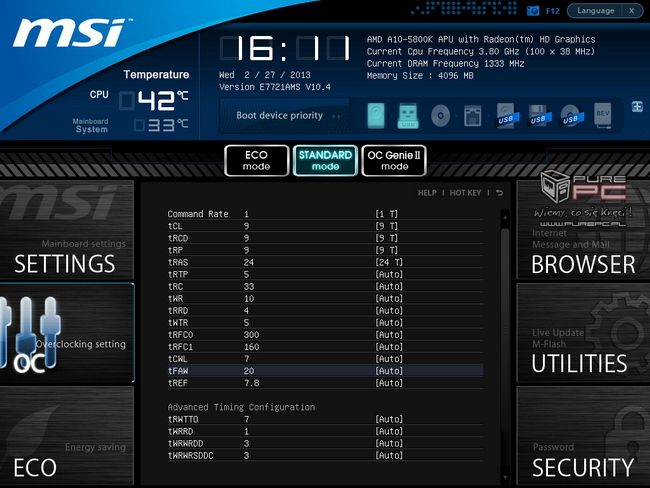Select the green USB stick boot device
Viewport: 650px width, 488px height.
click(x=408, y=115)
